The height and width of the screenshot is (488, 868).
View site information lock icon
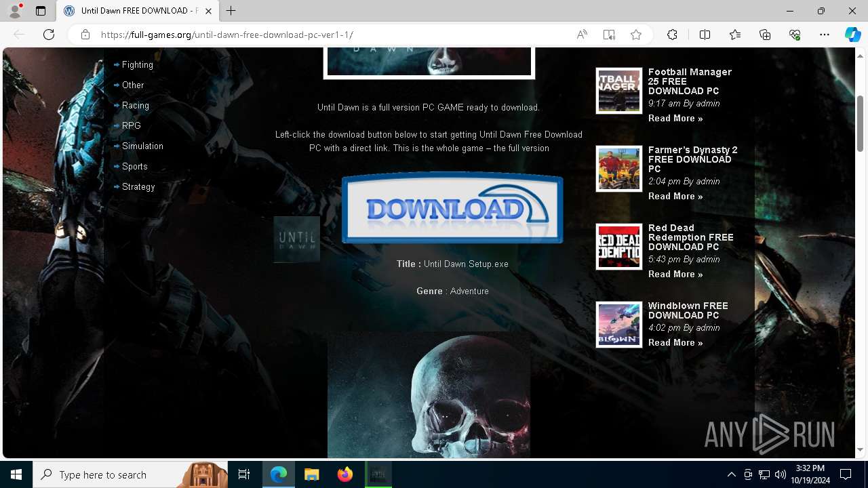click(x=85, y=35)
